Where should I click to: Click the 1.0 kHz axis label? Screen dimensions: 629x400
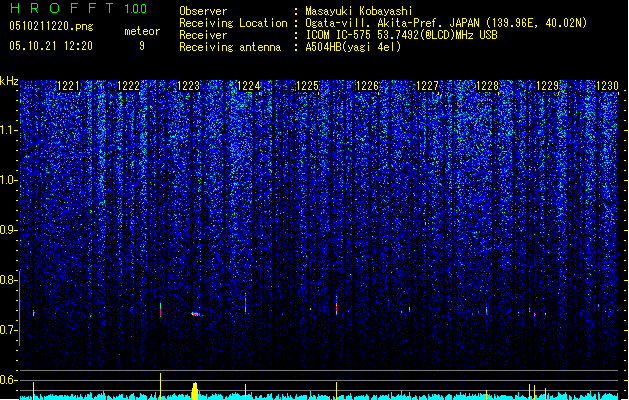tap(8, 180)
